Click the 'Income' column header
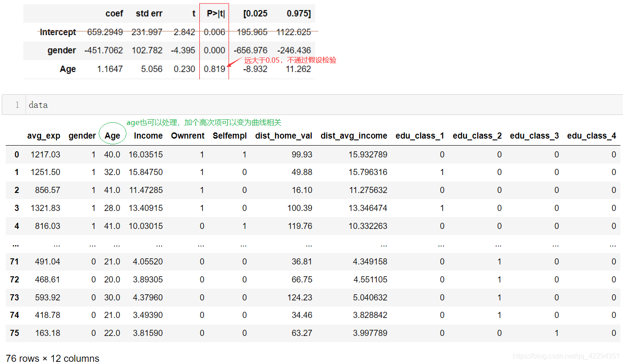Screen dimensions: 623x364 (x=148, y=136)
